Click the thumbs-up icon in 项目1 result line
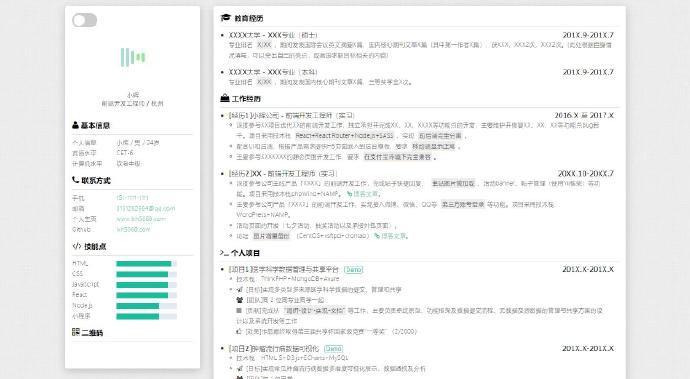The height and width of the screenshot is (379, 690). tap(239, 331)
